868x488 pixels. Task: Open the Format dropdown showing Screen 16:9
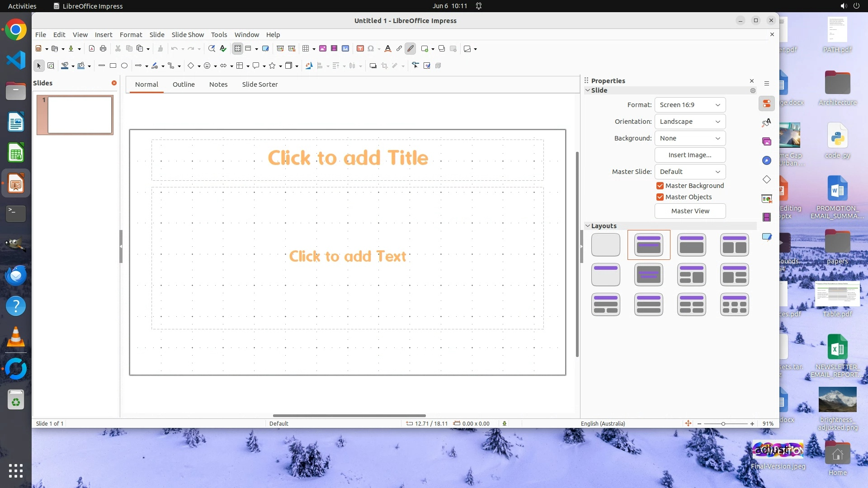tap(690, 105)
